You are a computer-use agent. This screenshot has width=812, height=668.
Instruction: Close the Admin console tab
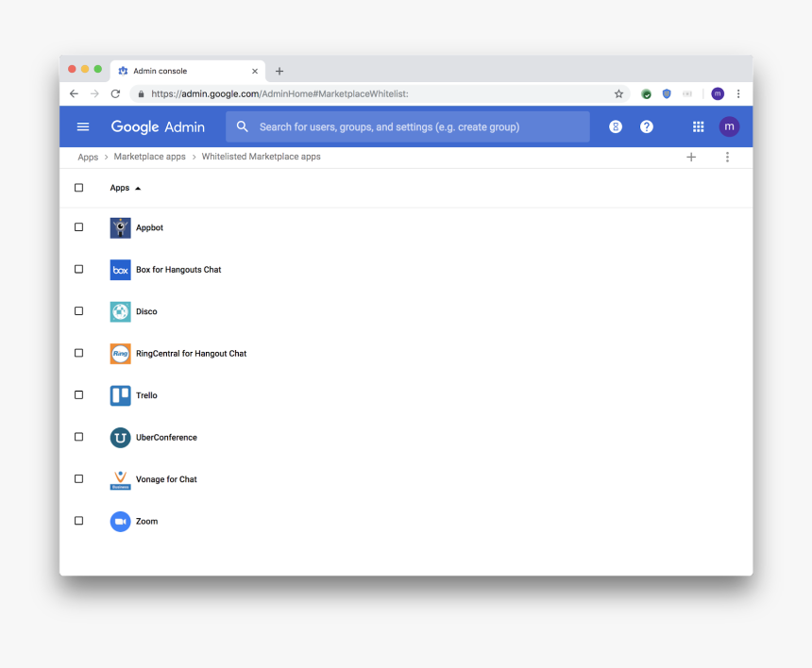point(255,71)
